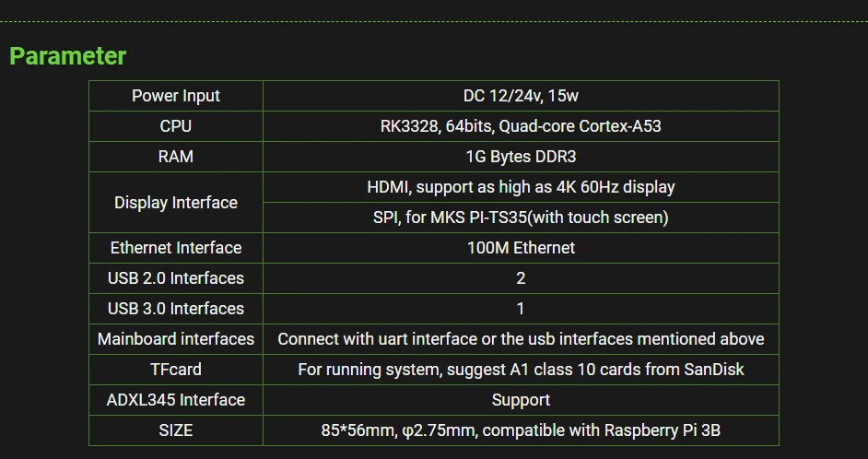Select the 1G Bytes DDR3 cell
The height and width of the screenshot is (459, 868).
pyautogui.click(x=521, y=157)
